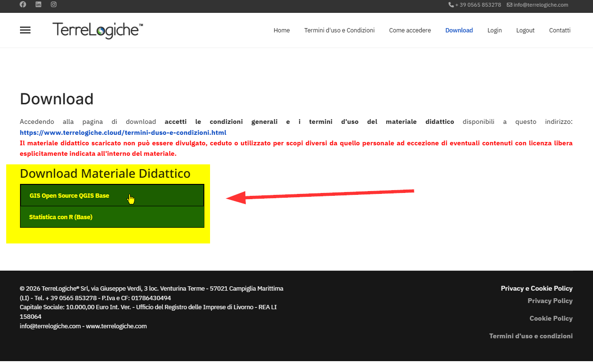Click the Download Materiale Didattico heading

point(105,173)
